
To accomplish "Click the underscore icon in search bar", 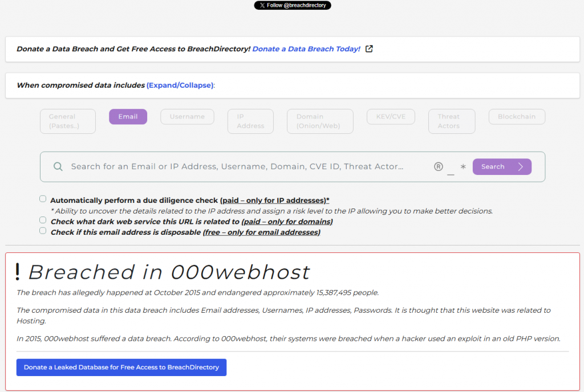I will [451, 169].
